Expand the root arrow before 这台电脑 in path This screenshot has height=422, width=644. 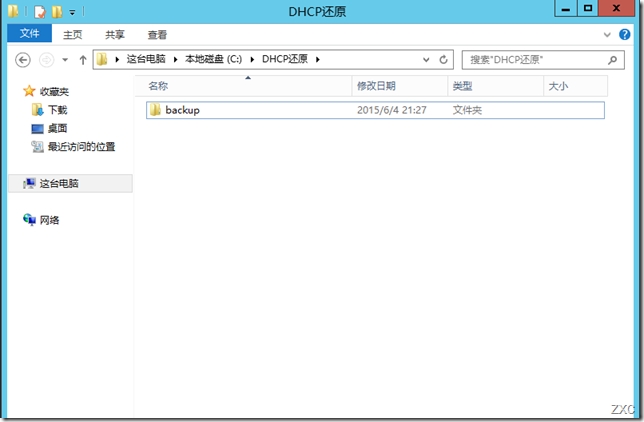[x=117, y=60]
